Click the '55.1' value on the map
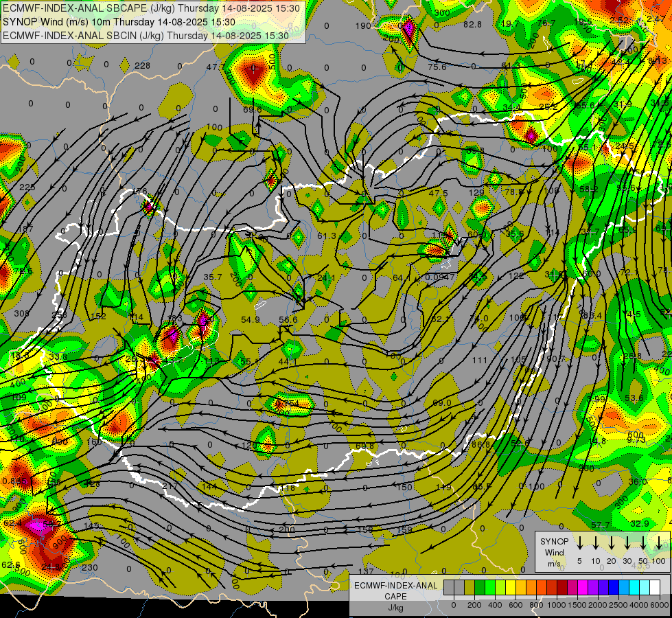The image size is (672, 618). (x=249, y=362)
